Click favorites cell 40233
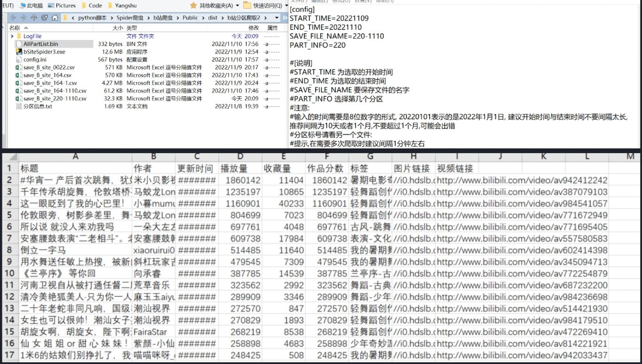Screen dimensions: 642x364 coord(283,203)
